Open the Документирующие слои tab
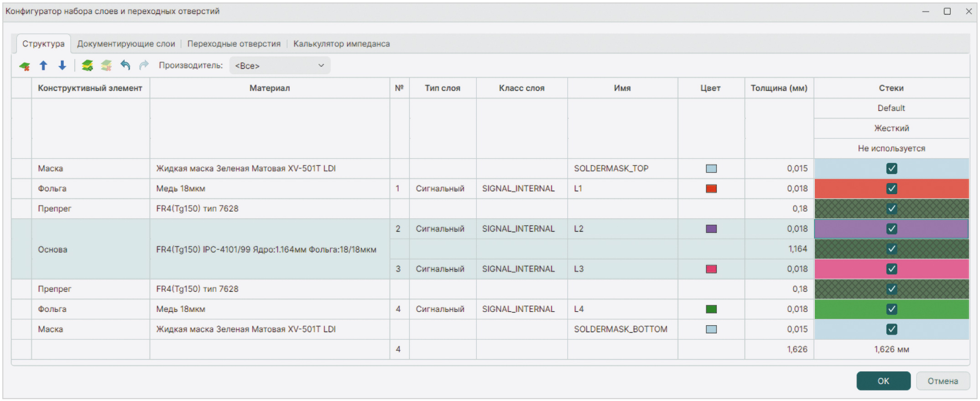The height and width of the screenshot is (401, 980). (126, 44)
